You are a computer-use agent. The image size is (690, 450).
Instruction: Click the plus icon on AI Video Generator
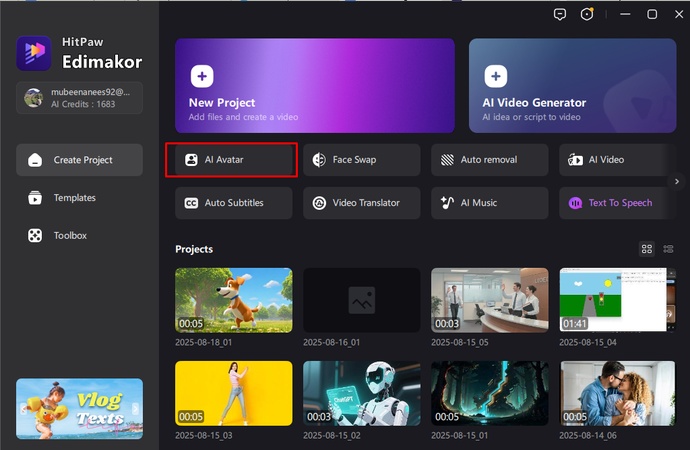(495, 76)
